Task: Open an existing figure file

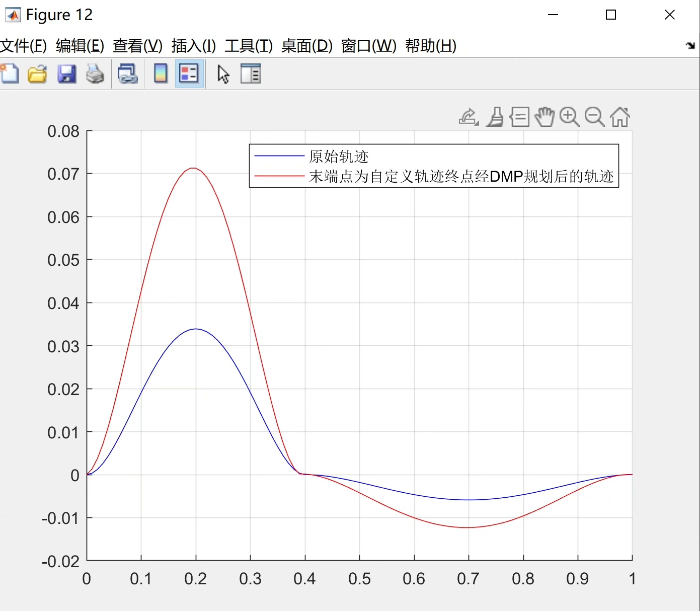Action: point(37,73)
